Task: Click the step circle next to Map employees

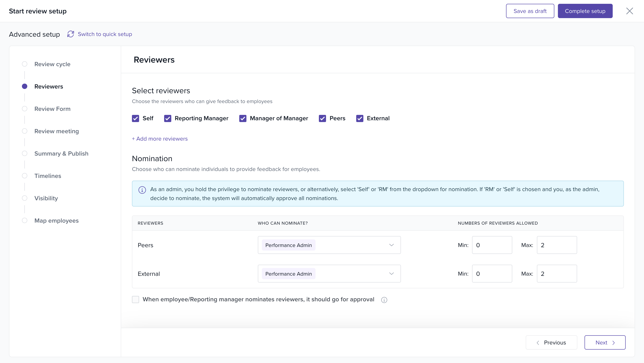Action: click(25, 220)
